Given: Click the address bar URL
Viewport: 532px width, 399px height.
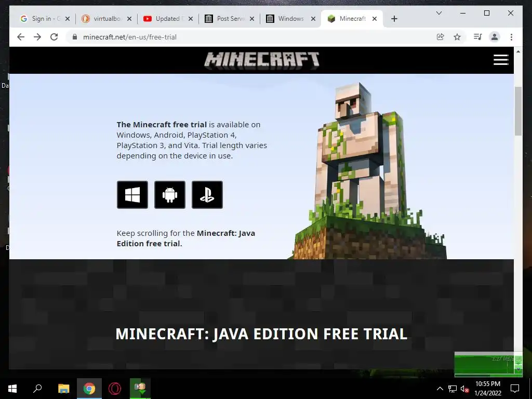Looking at the screenshot, I should point(129,37).
